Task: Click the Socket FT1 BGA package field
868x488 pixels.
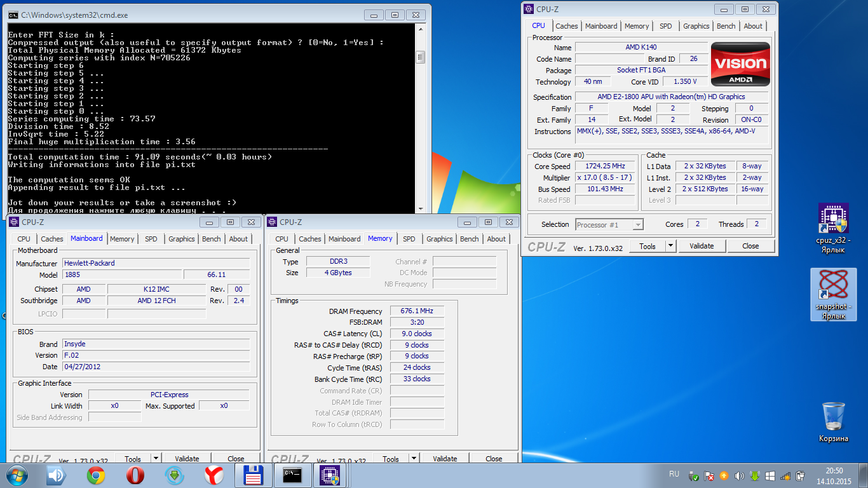Action: (x=641, y=71)
